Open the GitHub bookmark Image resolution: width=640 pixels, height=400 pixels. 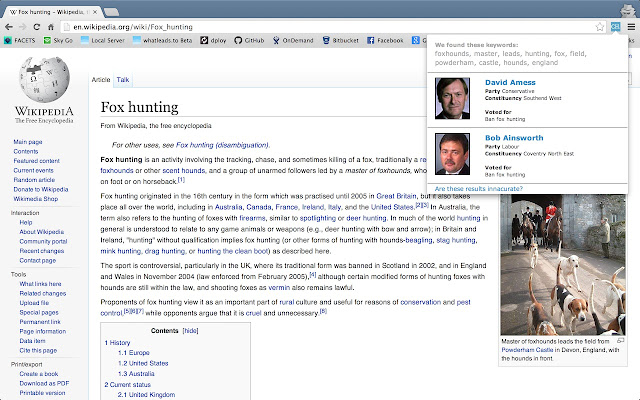point(249,40)
